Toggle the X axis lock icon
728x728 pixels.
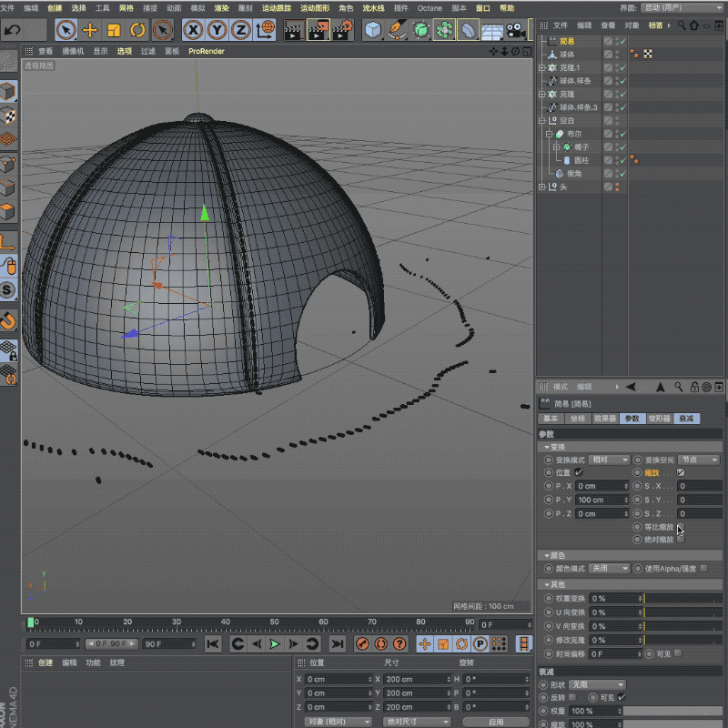(193, 30)
